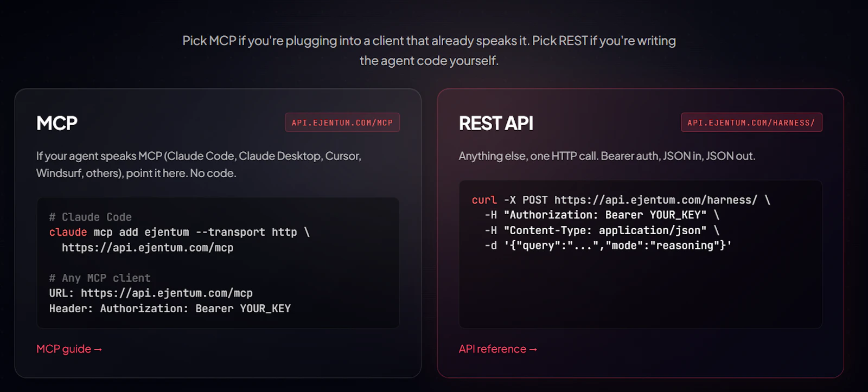
Task: Click the 'If your agent speaks MCP' description
Action: [199, 164]
